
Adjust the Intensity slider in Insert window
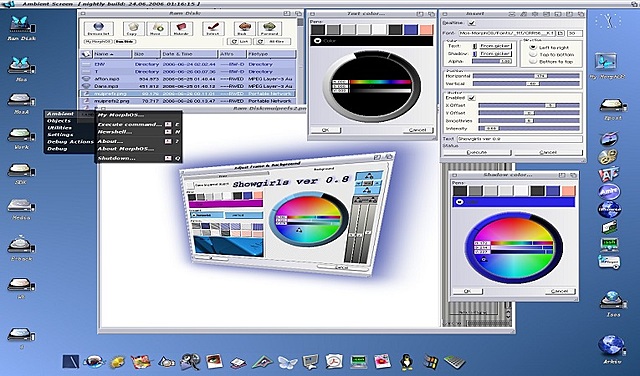[x=529, y=128]
